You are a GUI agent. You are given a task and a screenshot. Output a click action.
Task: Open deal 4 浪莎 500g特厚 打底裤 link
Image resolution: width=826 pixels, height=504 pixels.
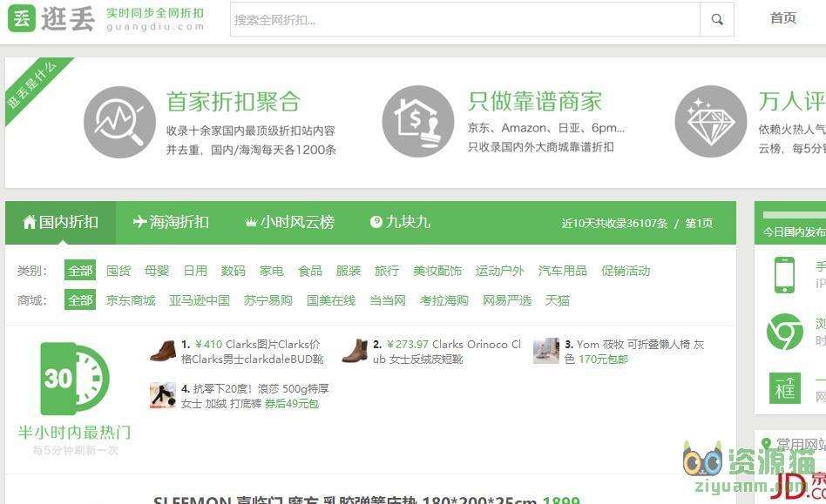(255, 395)
